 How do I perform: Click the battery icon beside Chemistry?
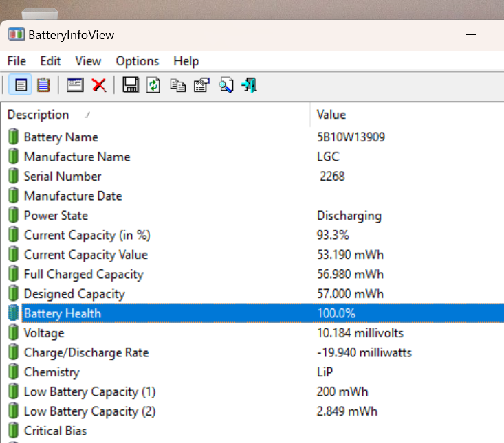click(x=14, y=372)
